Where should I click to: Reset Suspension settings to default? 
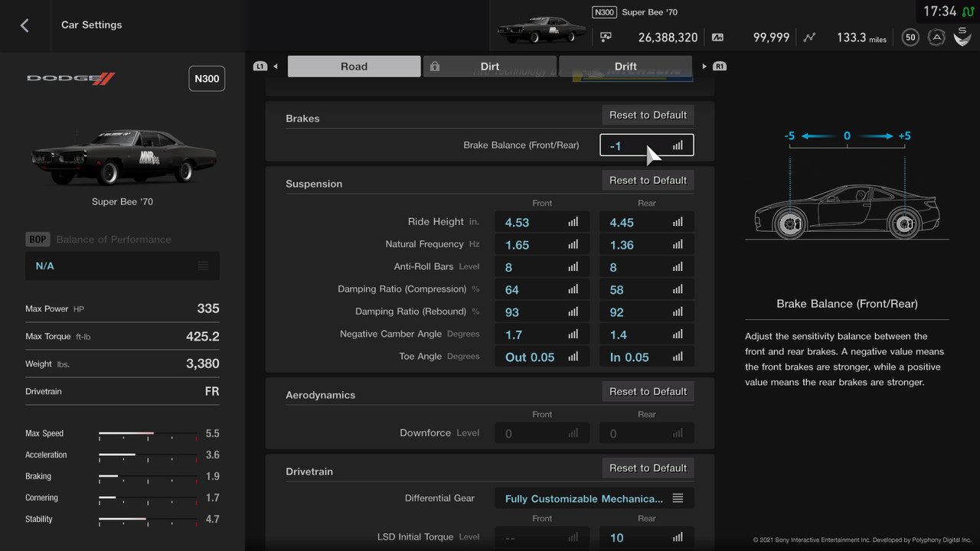point(648,180)
